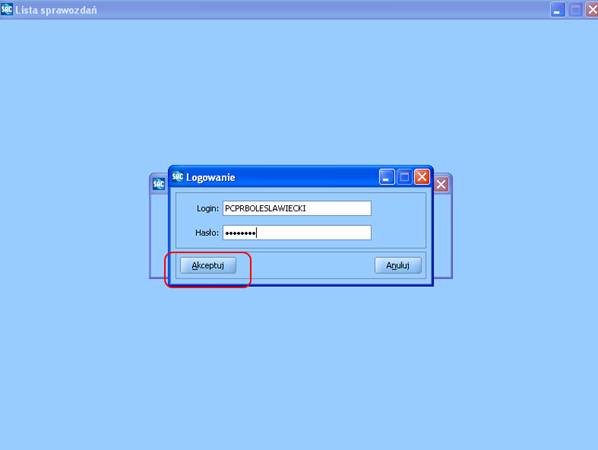Click the SAC icon in Lista sprawozdań title bar
Image resolution: width=598 pixels, height=450 pixels.
coord(6,9)
